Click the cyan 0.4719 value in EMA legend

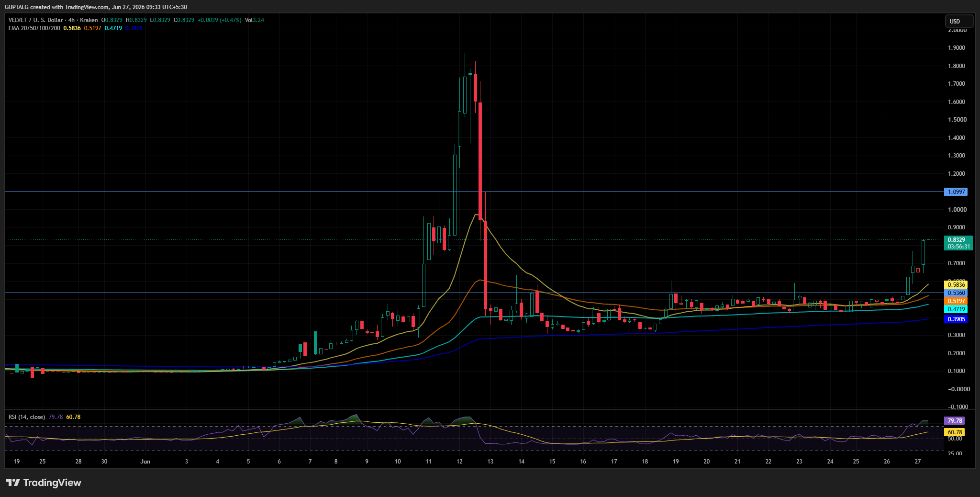coord(113,28)
